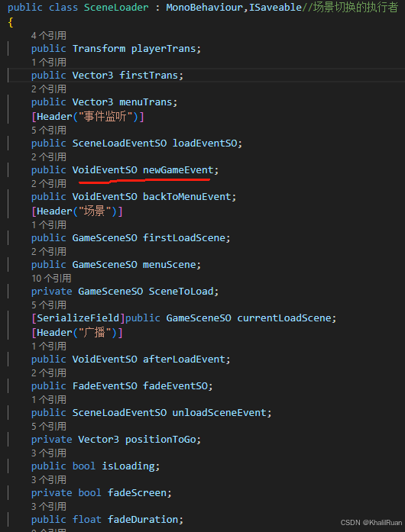Image resolution: width=405 pixels, height=532 pixels.
Task: Click the positionToGo variable
Action: click(x=160, y=440)
